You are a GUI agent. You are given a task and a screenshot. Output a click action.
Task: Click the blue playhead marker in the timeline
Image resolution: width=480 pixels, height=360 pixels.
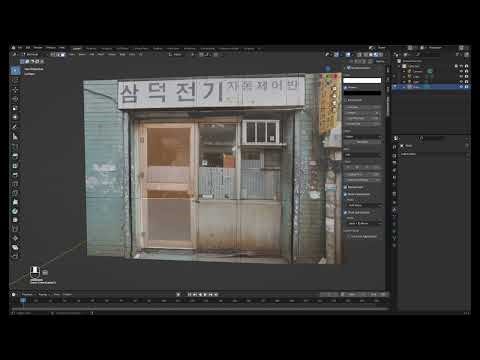click(x=23, y=301)
